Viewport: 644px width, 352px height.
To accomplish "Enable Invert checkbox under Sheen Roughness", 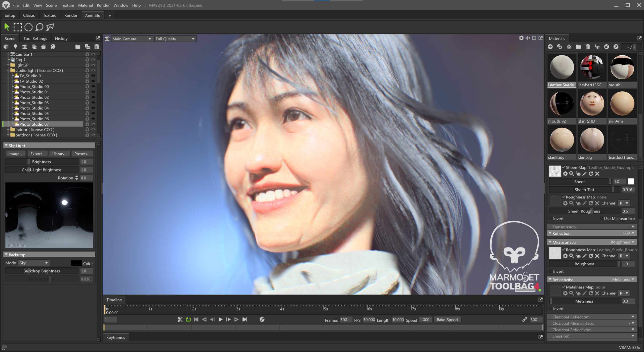I will pyautogui.click(x=551, y=219).
